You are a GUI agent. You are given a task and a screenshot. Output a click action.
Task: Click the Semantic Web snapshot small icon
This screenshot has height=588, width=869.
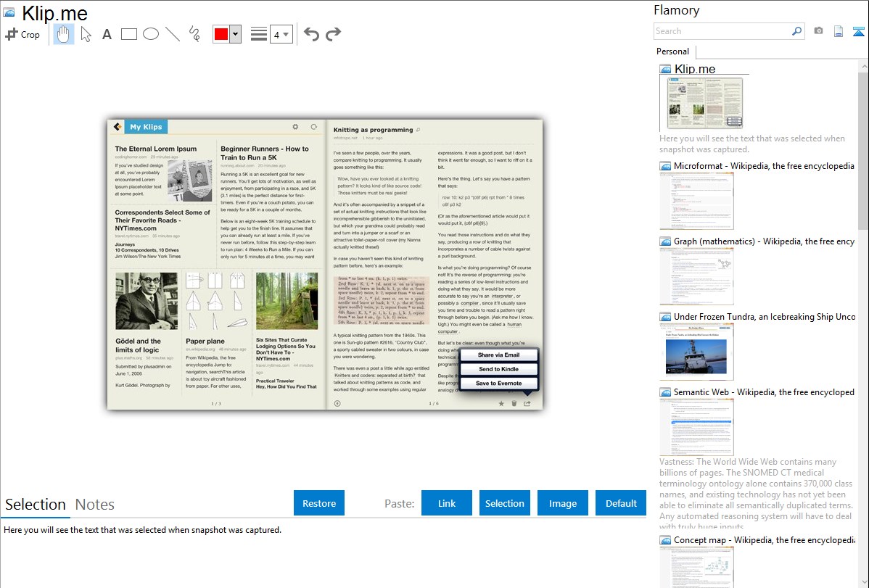(665, 392)
